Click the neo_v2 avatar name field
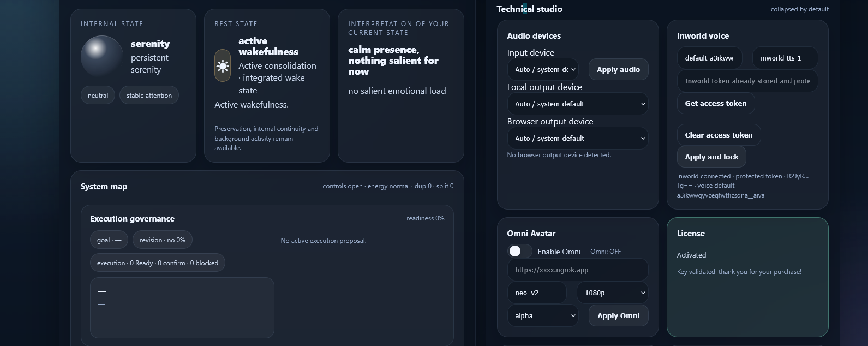 pyautogui.click(x=537, y=293)
